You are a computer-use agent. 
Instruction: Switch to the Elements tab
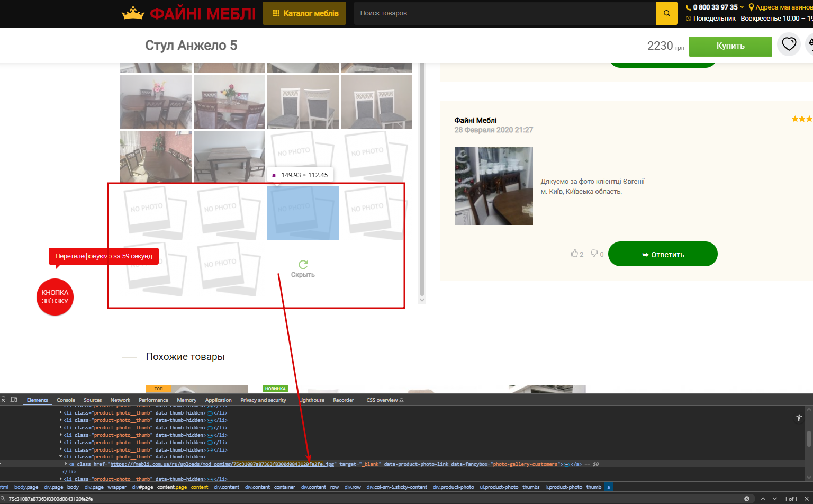(37, 400)
